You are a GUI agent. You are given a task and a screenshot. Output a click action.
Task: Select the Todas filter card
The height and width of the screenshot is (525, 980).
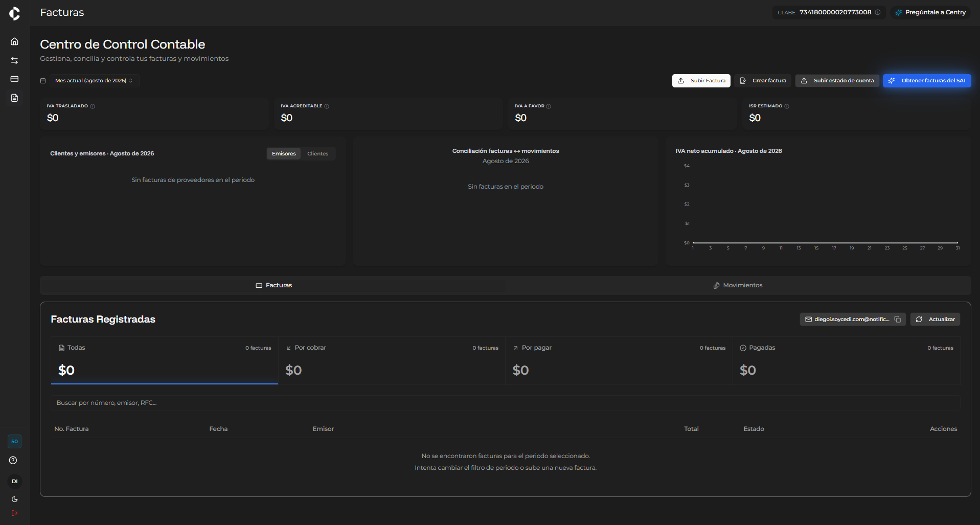point(165,360)
